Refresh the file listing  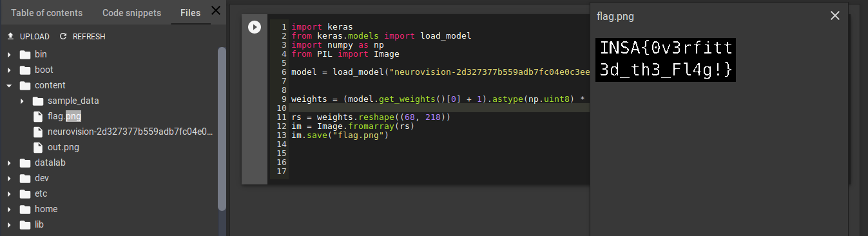pos(82,37)
